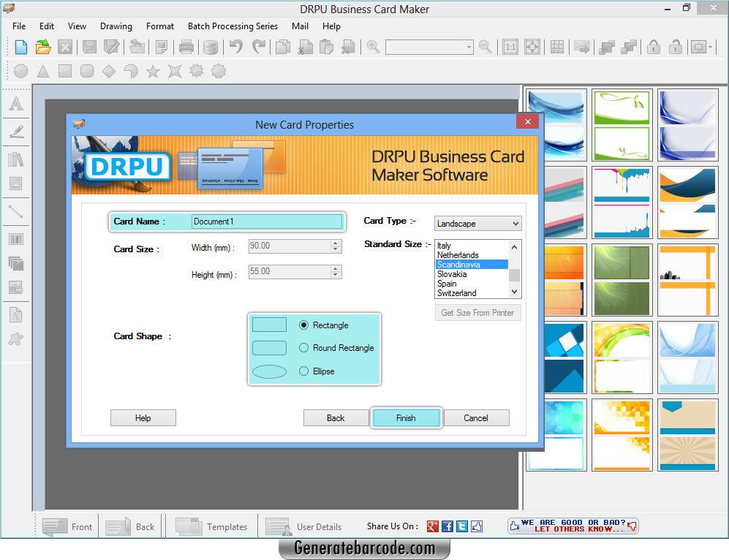The height and width of the screenshot is (560, 729).
Task: Click the Get Size From Printer button
Action: pos(478,313)
